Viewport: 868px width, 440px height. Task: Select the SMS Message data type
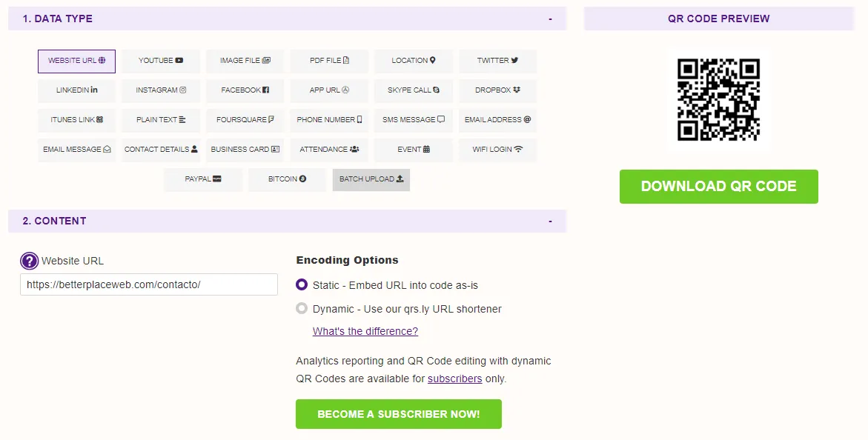coord(413,120)
